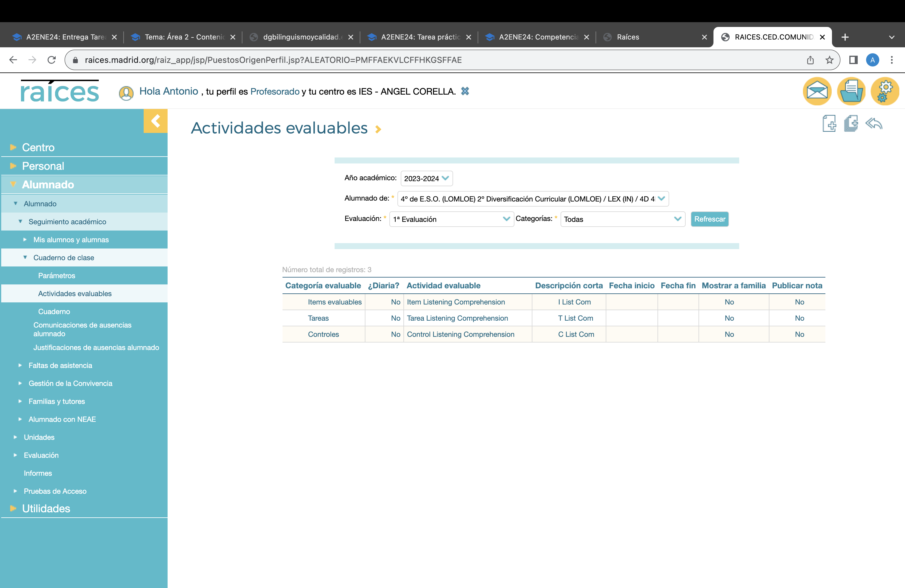905x588 pixels.
Task: Click the go back double-arrow icon
Action: click(x=874, y=124)
